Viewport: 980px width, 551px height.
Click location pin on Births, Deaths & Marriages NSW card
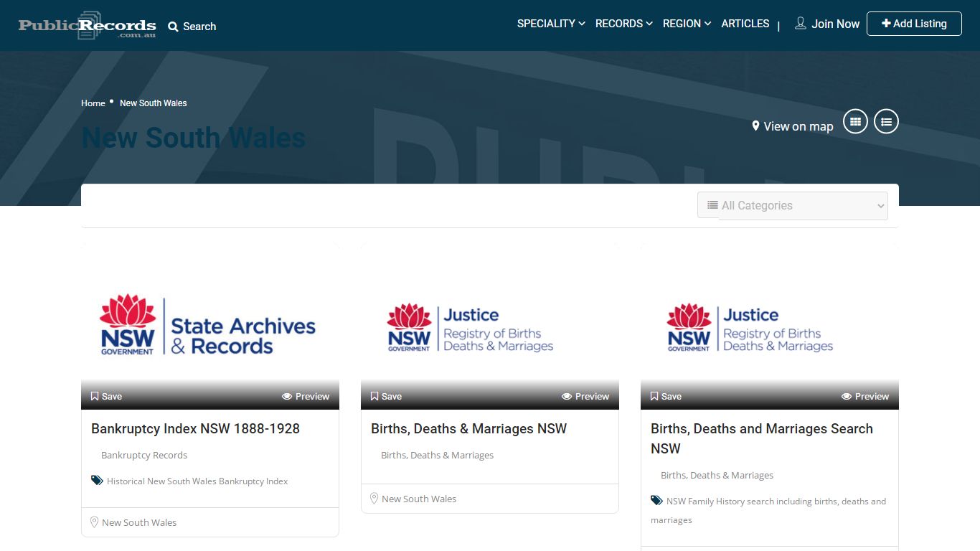click(x=374, y=498)
